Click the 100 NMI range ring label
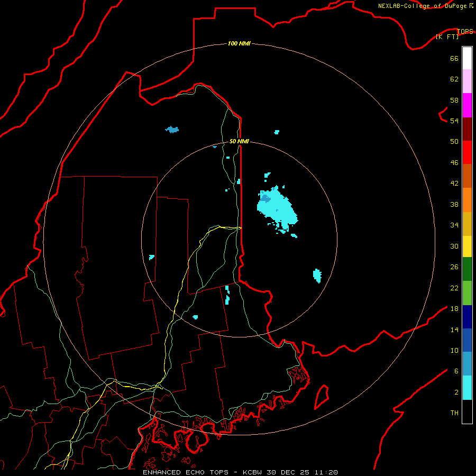Viewport: 476px width, 476px height. (x=239, y=43)
